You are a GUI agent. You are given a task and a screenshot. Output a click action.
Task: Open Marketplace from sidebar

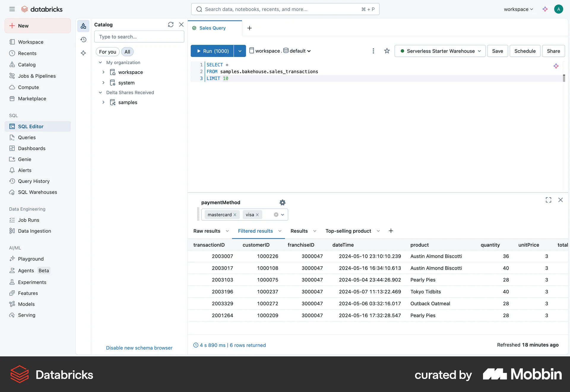click(38, 99)
